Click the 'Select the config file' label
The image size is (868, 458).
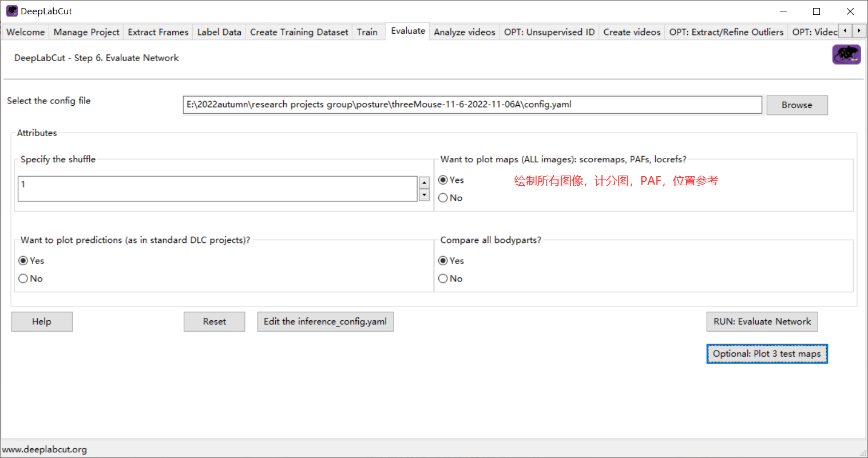pos(49,101)
